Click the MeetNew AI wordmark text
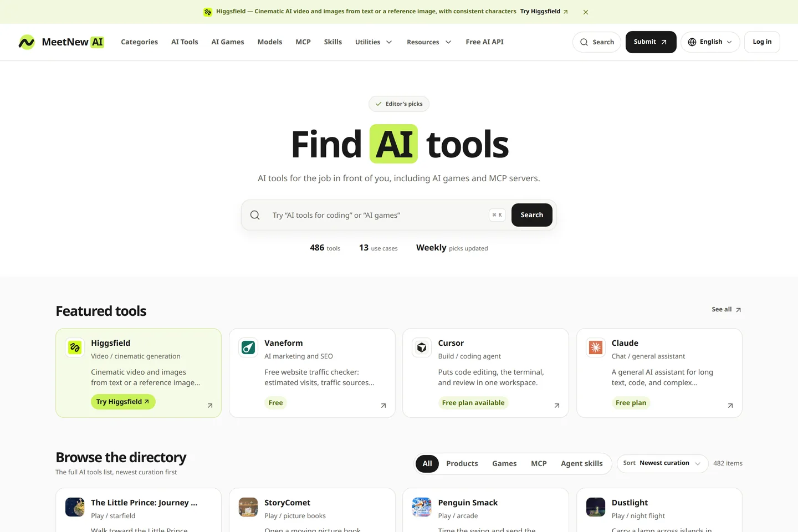The image size is (798, 532). coord(73,42)
